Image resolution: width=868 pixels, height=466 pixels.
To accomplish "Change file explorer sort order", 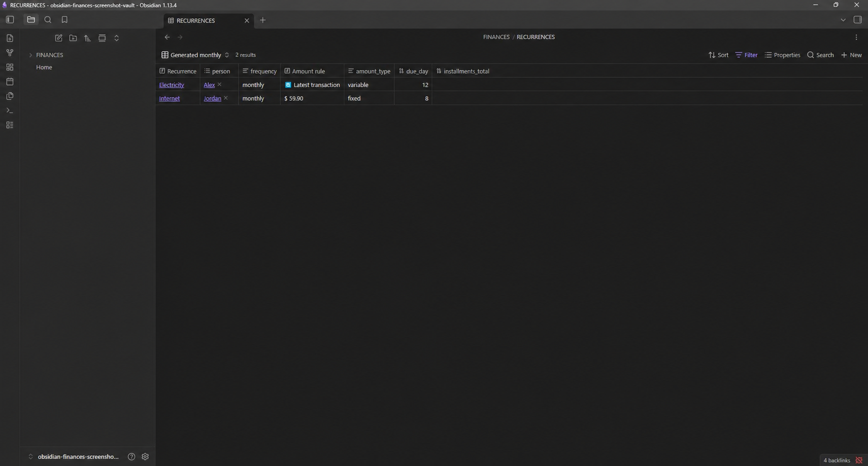I will pyautogui.click(x=87, y=38).
